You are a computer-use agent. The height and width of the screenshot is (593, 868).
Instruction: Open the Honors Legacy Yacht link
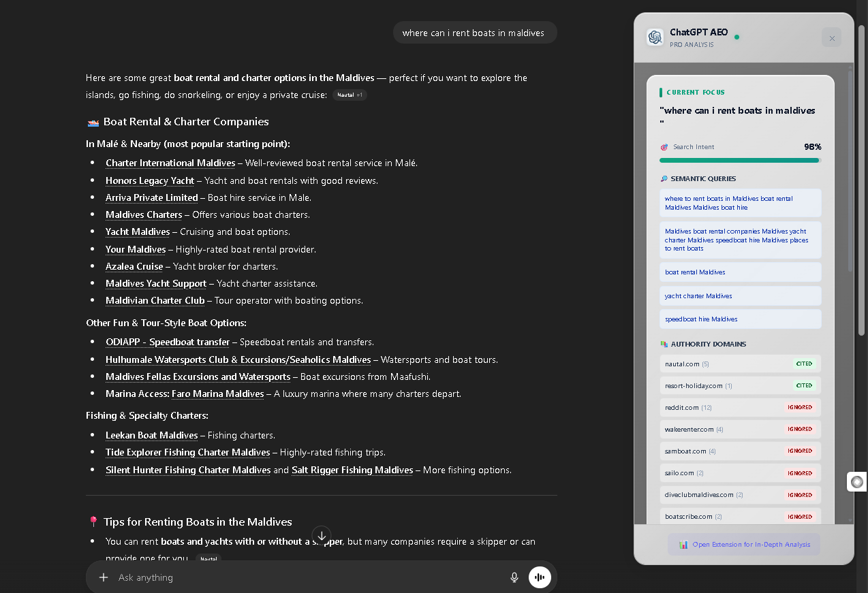[150, 180]
